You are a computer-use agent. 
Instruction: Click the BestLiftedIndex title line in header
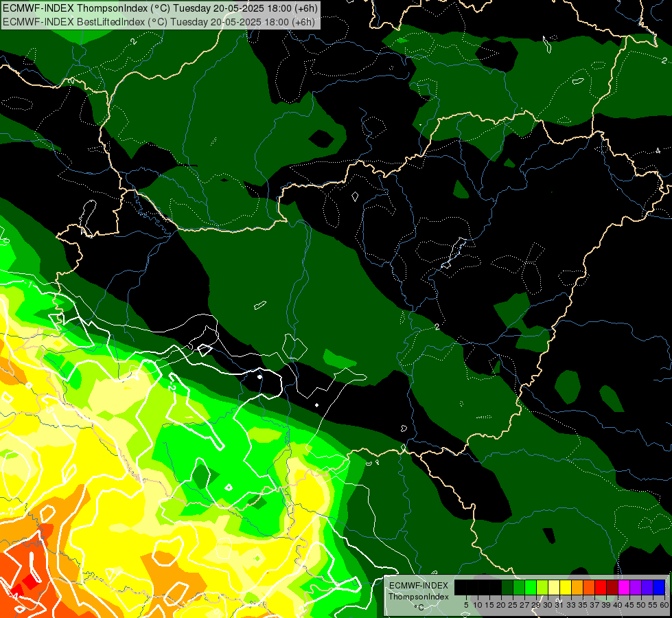pos(159,21)
